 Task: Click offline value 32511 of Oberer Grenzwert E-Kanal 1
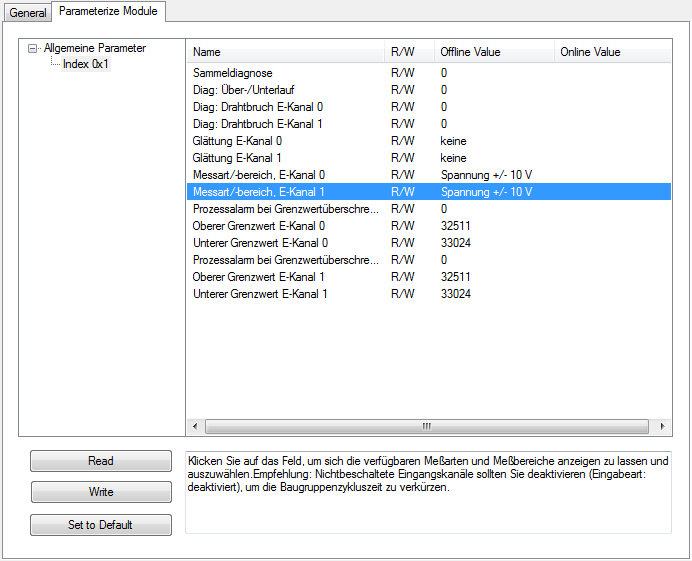[455, 277]
